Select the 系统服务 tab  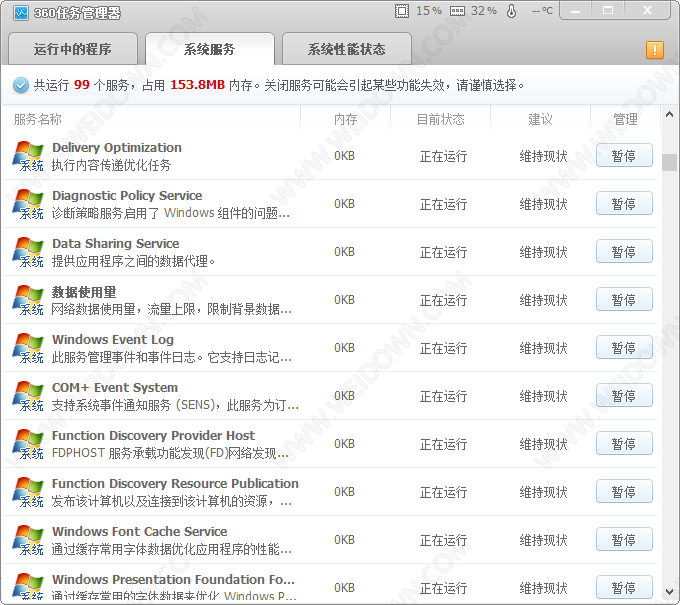pyautogui.click(x=210, y=49)
